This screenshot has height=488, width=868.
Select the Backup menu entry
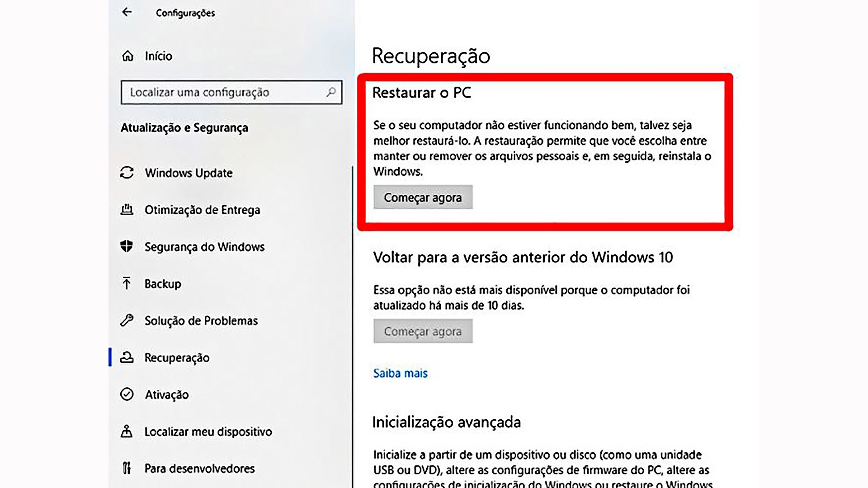[163, 284]
